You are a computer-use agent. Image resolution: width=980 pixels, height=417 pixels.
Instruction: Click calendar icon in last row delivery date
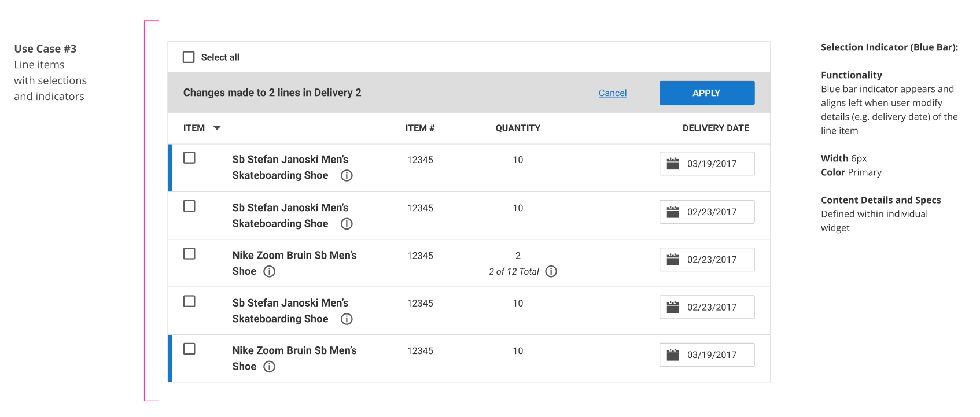[673, 355]
